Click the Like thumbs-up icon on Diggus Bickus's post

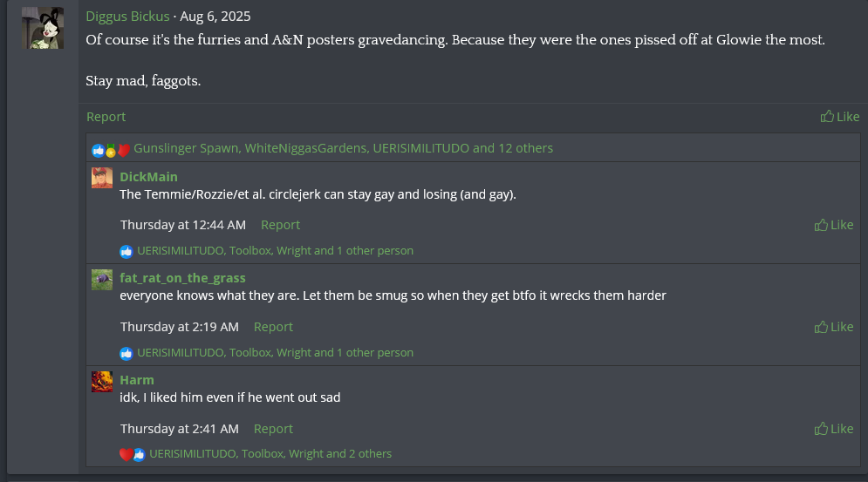pos(827,117)
